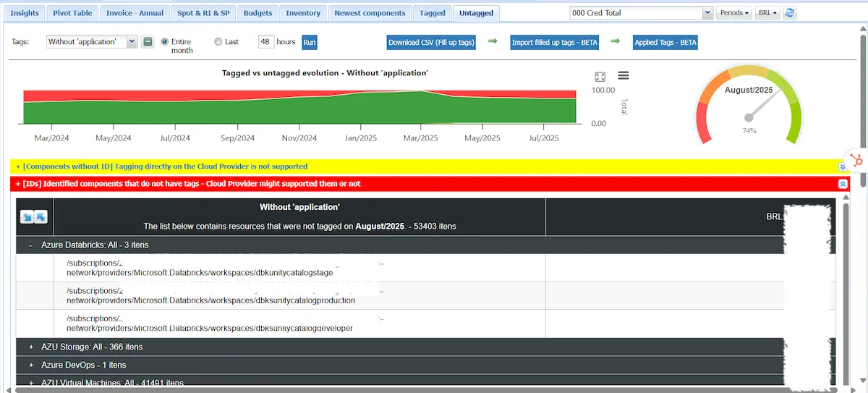
Task: Open the chart hamburger menu
Action: pos(624,76)
